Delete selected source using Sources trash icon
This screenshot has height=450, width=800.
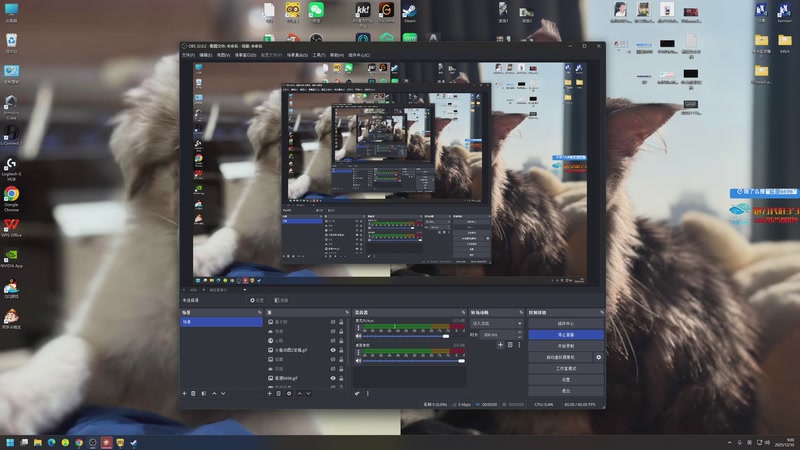(x=279, y=393)
